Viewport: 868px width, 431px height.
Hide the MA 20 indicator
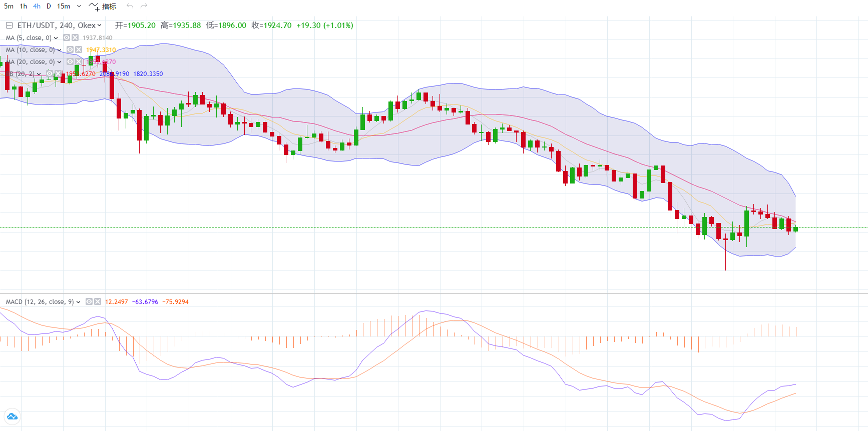70,61
